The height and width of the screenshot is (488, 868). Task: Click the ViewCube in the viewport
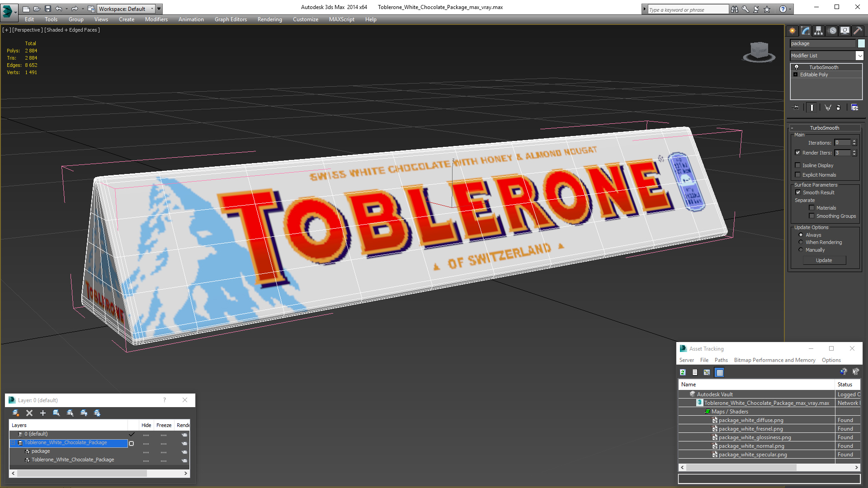point(759,52)
